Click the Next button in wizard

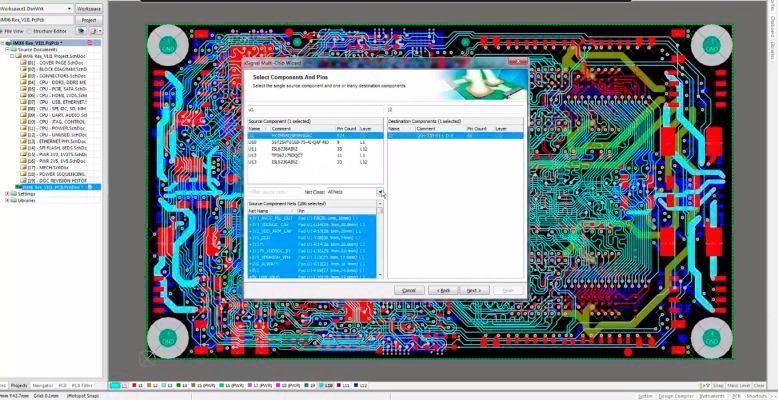click(474, 290)
